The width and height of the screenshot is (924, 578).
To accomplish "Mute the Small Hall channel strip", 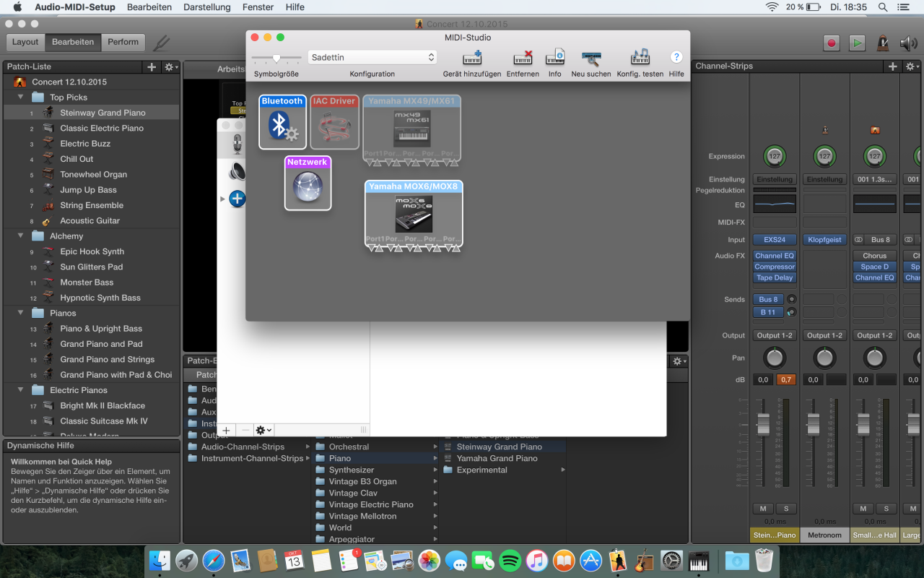I will (x=863, y=509).
